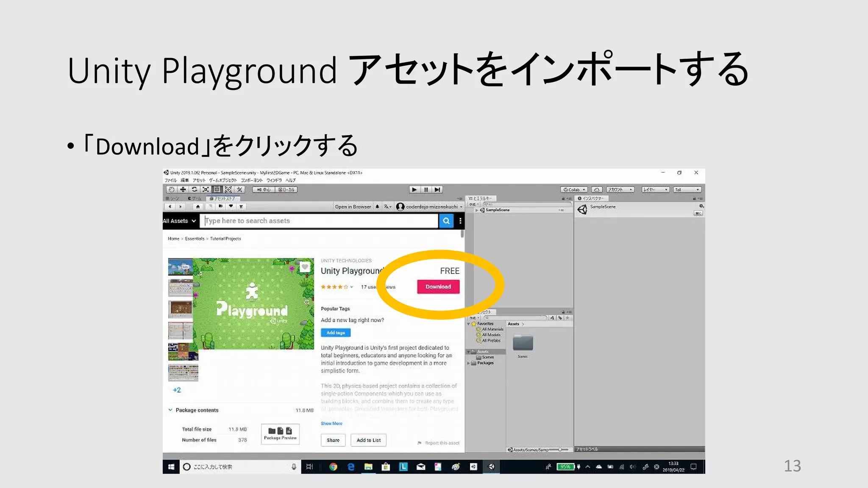Select All Materials under Favorites
Viewport: 868px width, 488px height.
coord(492,329)
